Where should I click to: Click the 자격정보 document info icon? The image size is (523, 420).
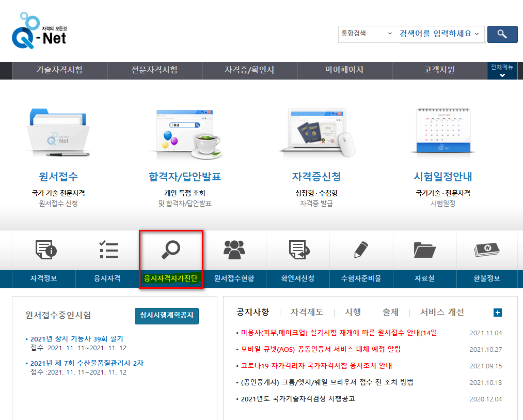[46, 250]
